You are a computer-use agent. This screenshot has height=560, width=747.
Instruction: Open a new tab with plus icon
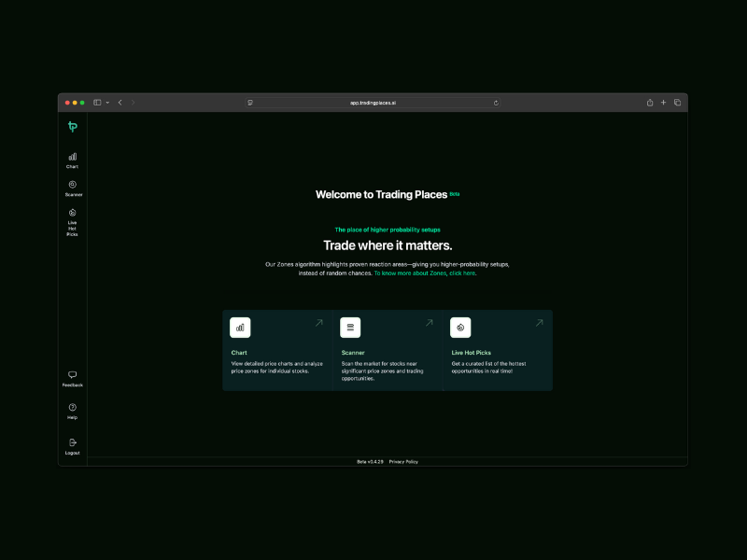pos(663,103)
